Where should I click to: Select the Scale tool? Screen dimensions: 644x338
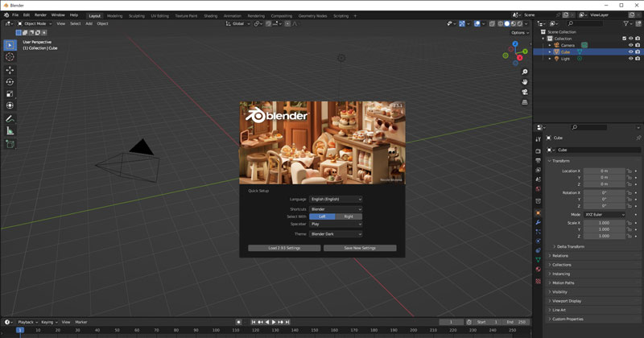[x=10, y=93]
